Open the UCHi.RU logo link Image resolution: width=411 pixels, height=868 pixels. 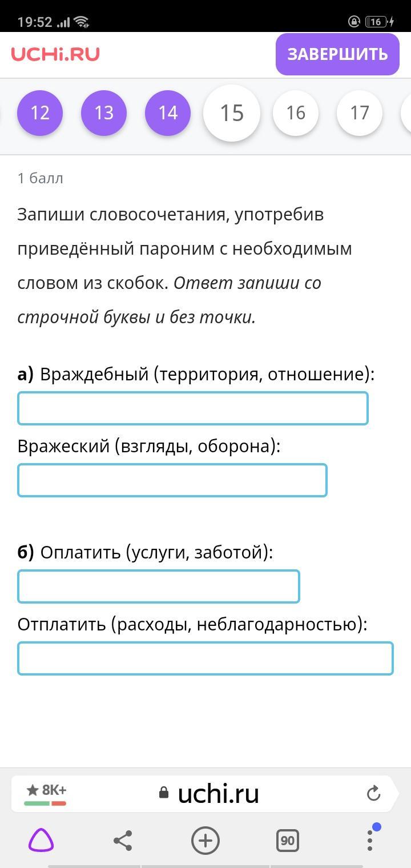point(55,54)
